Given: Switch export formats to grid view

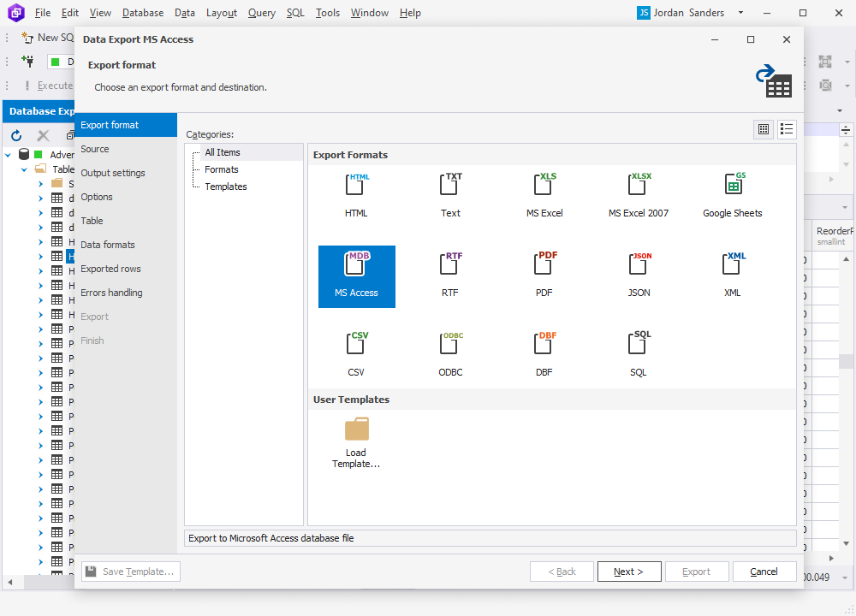Looking at the screenshot, I should [x=763, y=129].
